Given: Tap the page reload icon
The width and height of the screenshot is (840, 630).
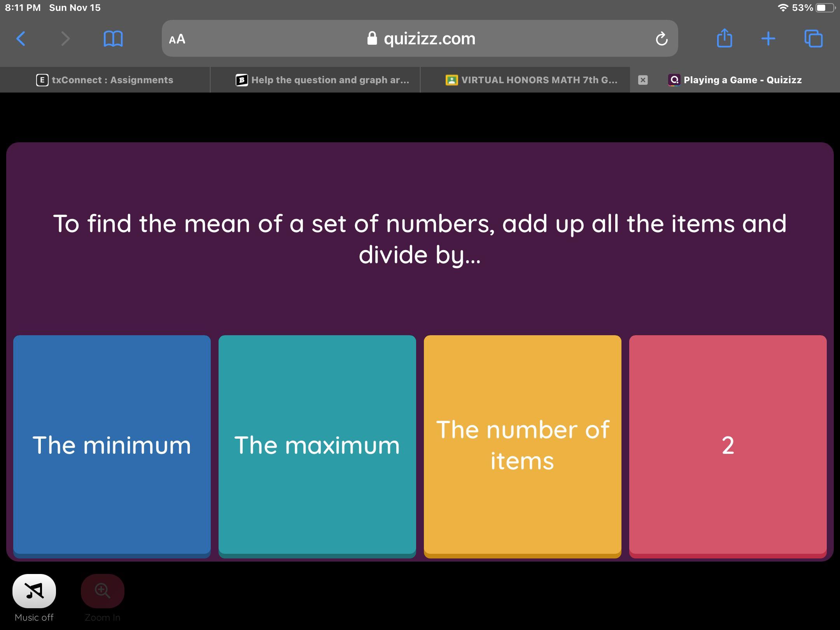Looking at the screenshot, I should click(661, 38).
